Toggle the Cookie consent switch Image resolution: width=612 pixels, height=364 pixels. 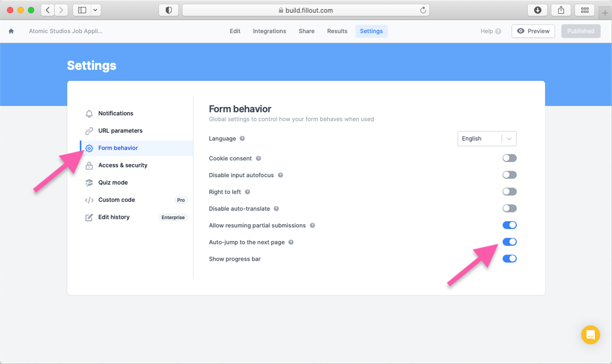pos(509,158)
